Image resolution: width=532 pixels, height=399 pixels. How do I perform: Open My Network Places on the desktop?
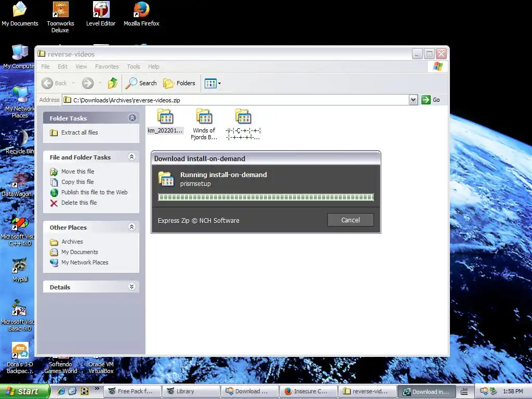(20, 102)
